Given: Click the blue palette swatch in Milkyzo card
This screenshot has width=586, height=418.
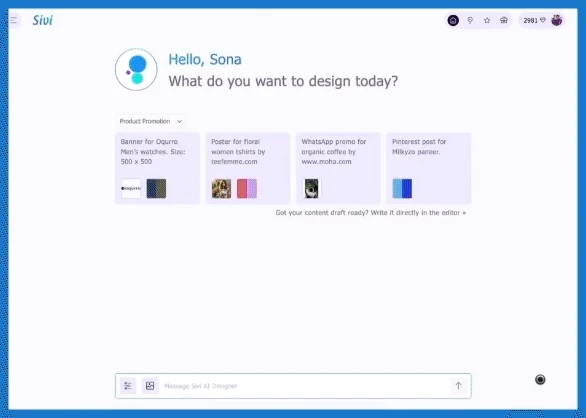Looking at the screenshot, I should click(402, 188).
